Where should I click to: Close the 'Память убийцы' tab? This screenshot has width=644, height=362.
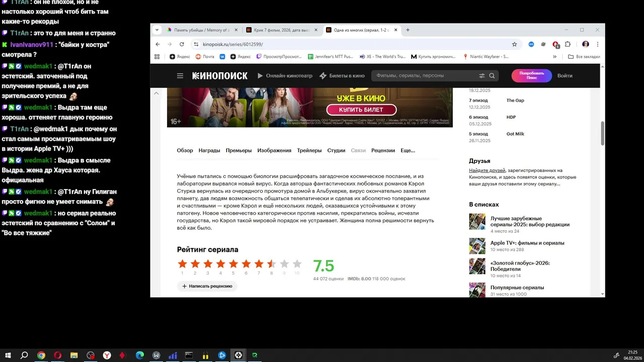coord(235,30)
